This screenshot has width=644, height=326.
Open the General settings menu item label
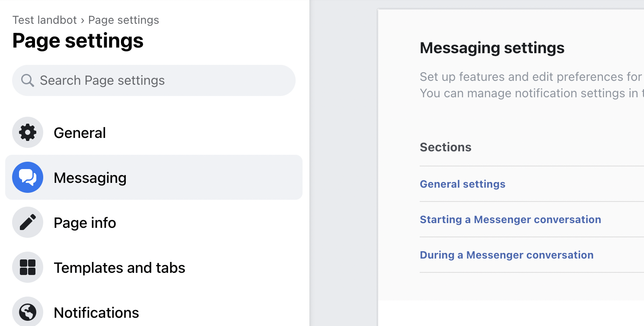pyautogui.click(x=80, y=133)
